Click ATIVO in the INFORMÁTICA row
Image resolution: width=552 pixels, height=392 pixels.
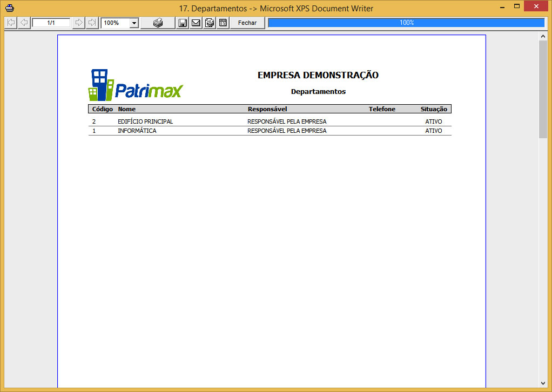click(434, 131)
